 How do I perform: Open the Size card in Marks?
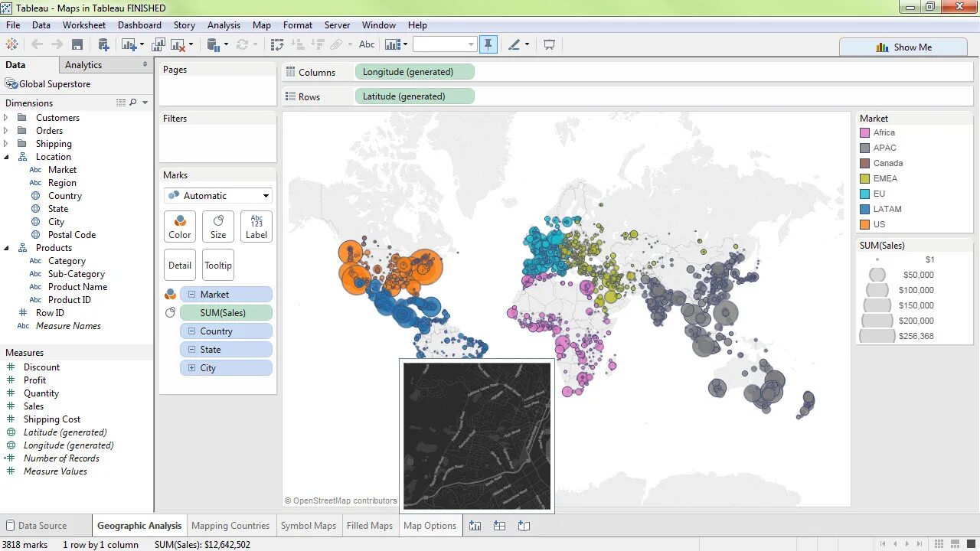(218, 227)
